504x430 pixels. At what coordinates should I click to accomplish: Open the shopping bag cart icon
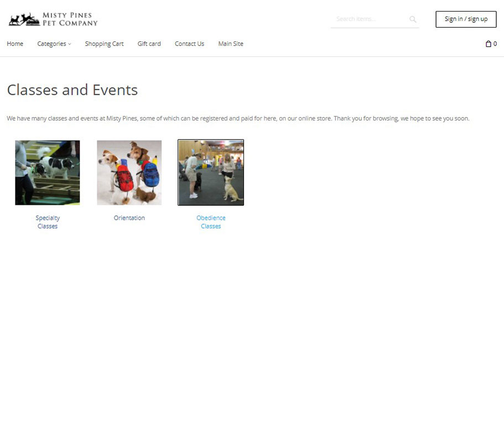pos(488,44)
